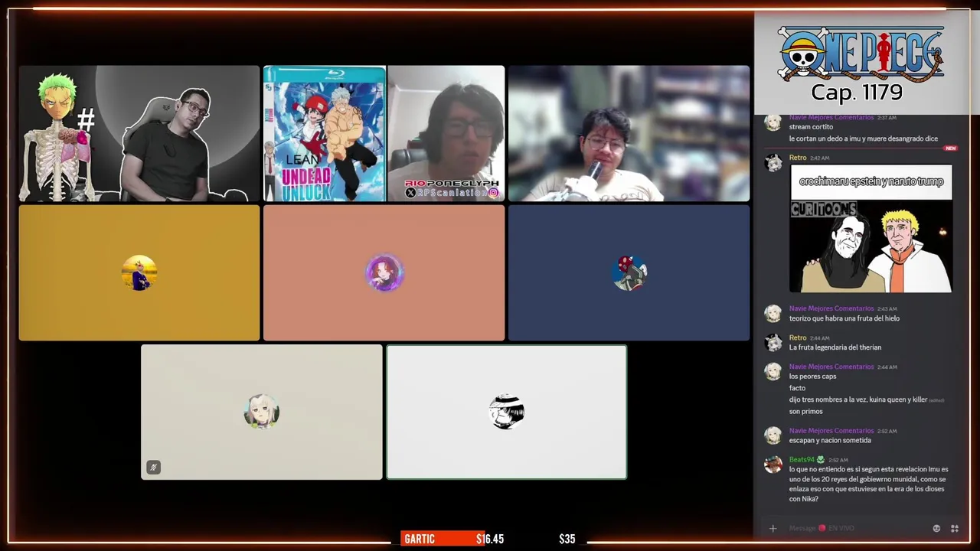The width and height of the screenshot is (980, 551).
Task: Click the purple-haired avatar on salmon tile
Action: click(x=384, y=273)
